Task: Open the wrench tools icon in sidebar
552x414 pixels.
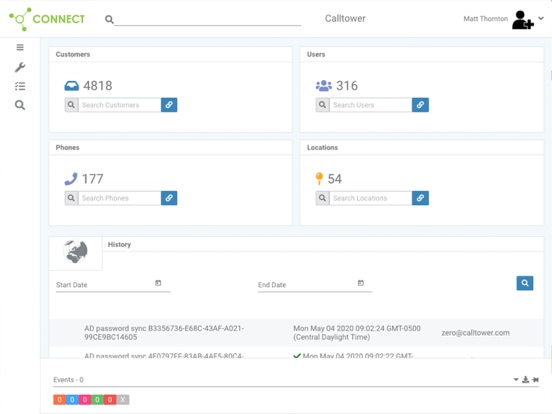Action: click(x=20, y=67)
